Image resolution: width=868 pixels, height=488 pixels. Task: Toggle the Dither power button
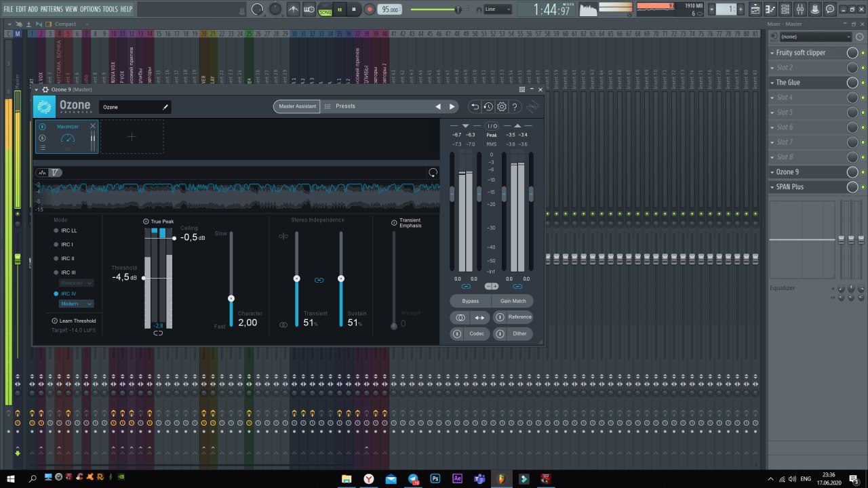(x=500, y=333)
